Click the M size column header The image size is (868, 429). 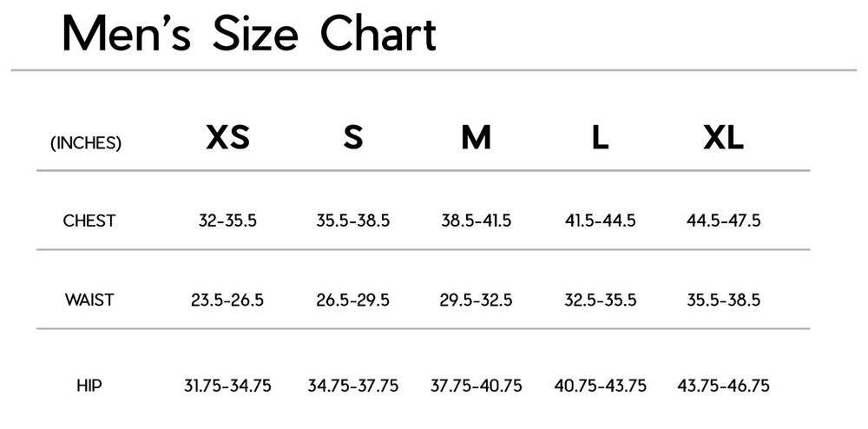476,138
